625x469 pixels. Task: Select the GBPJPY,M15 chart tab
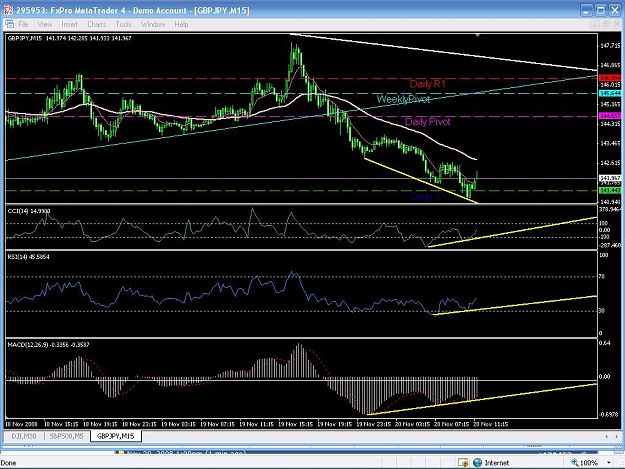tap(116, 436)
